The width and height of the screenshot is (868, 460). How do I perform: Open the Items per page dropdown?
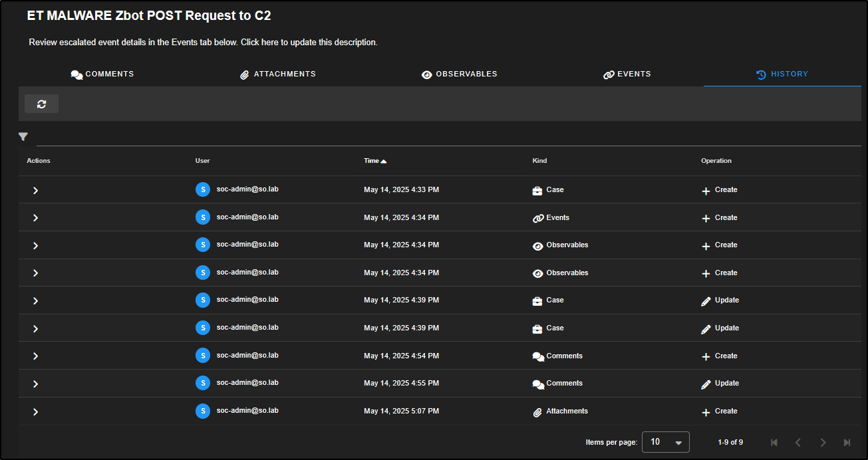pos(665,442)
